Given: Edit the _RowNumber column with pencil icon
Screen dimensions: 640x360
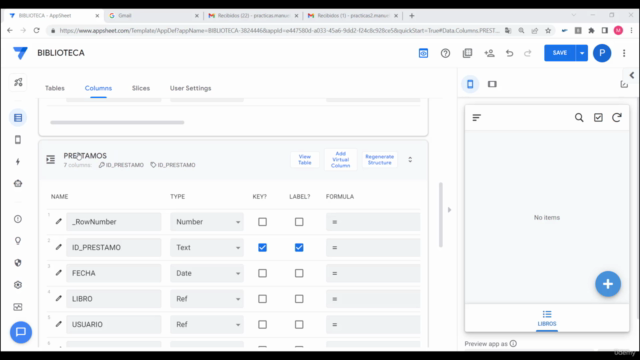Looking at the screenshot, I should [59, 221].
